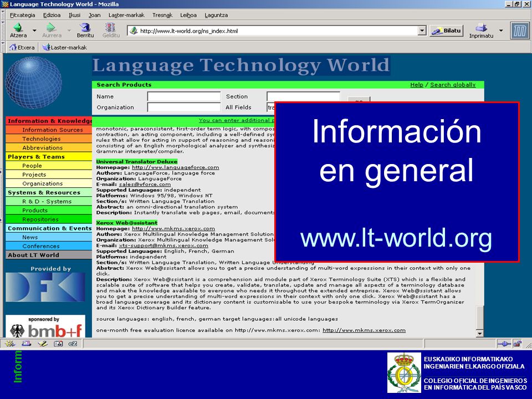Click the Communication & Events heading
The image size is (532, 399).
pyautogui.click(x=49, y=228)
